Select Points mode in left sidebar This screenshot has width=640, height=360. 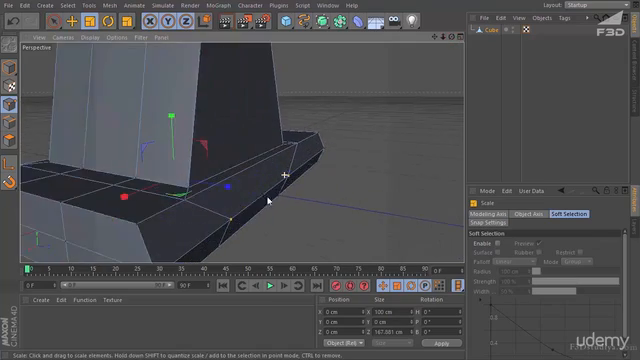[x=9, y=104]
